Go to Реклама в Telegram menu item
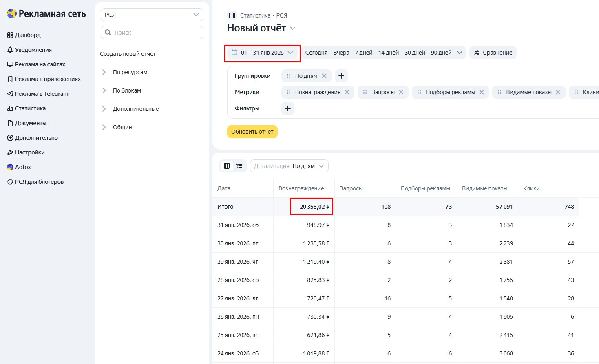The height and width of the screenshot is (364, 599). [x=41, y=94]
